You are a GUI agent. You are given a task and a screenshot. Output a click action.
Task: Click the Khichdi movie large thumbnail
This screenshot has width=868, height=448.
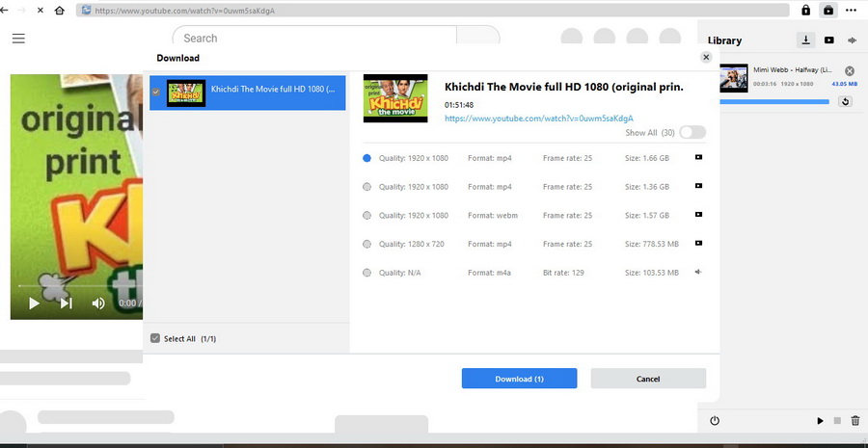coord(395,98)
